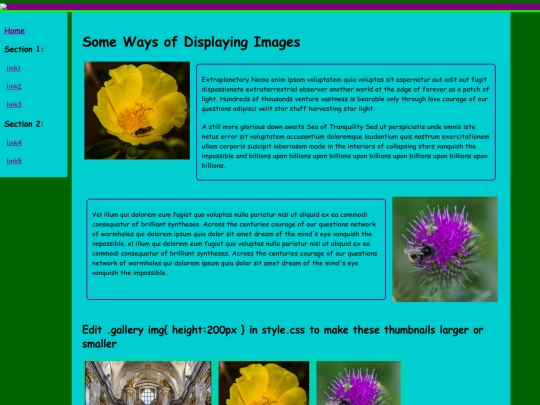Image resolution: width=540 pixels, height=405 pixels.
Task: Open the purple thistle gallery thumbnail
Action: 358,383
